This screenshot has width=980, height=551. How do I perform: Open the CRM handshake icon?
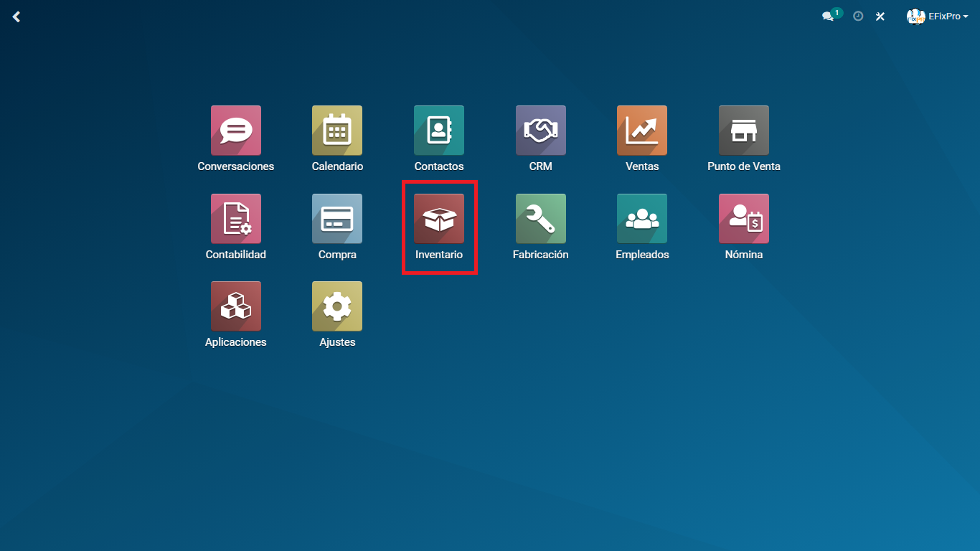point(540,131)
